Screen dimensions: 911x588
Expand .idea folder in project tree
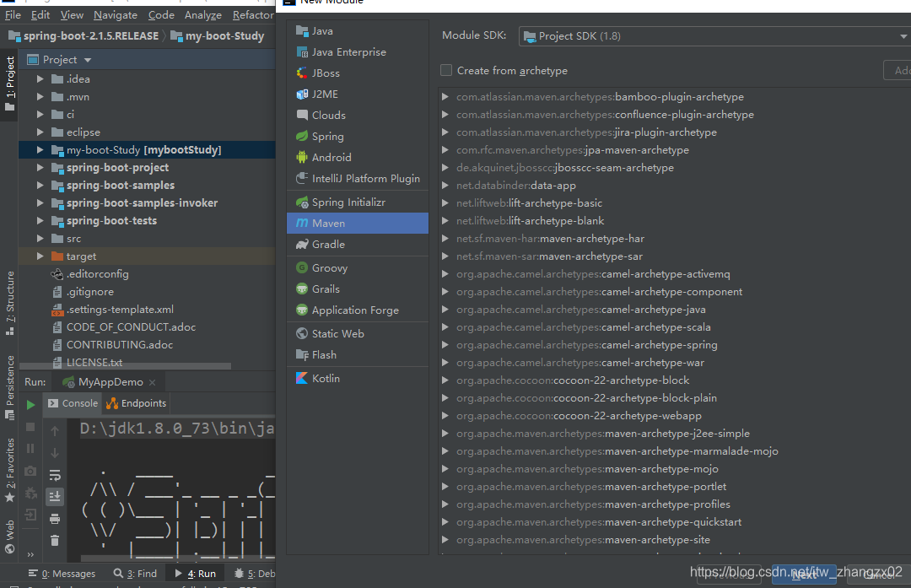[x=40, y=79]
